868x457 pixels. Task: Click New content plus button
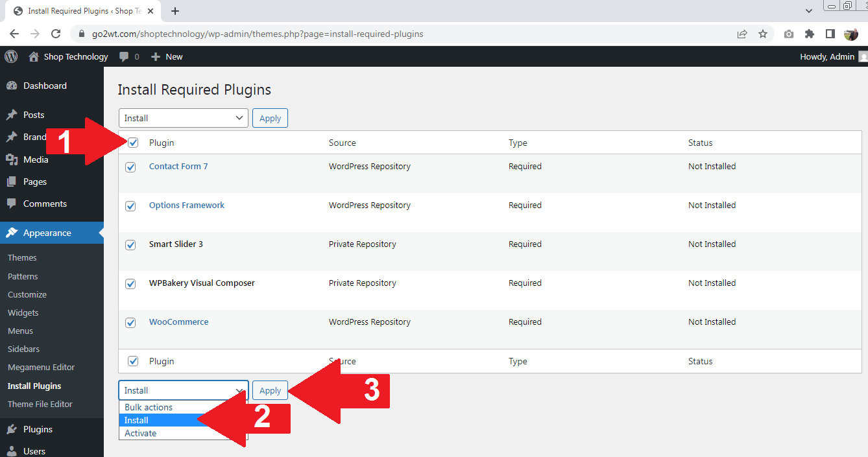click(167, 56)
